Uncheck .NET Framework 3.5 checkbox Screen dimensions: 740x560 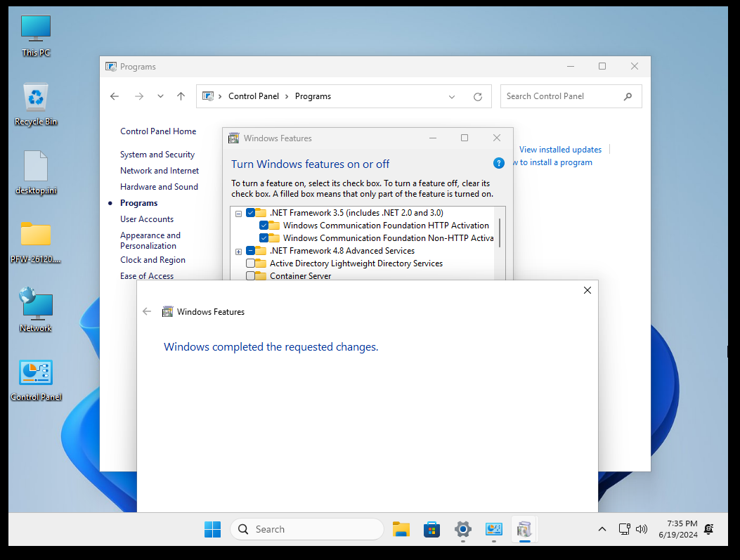click(x=251, y=213)
